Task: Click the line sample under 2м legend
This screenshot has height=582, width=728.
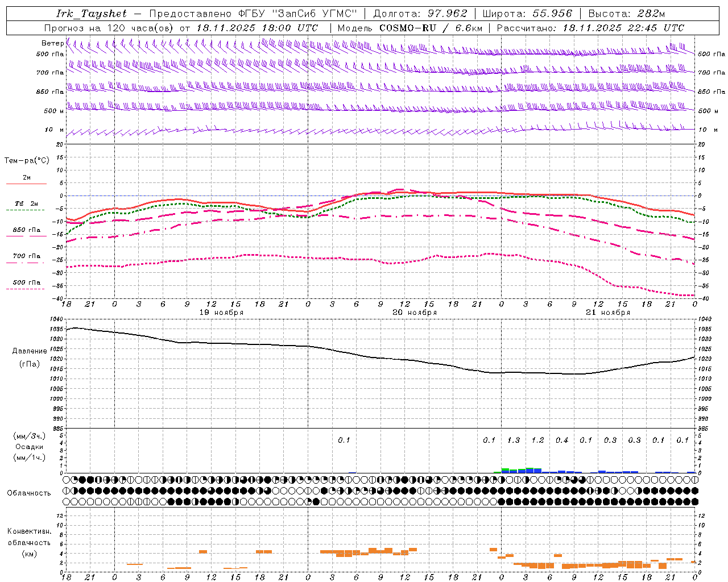Action: click(x=26, y=184)
